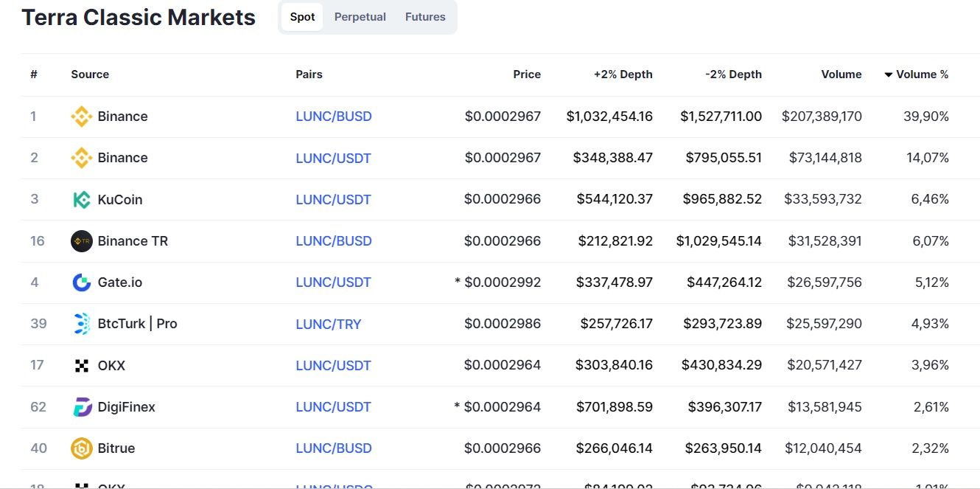Switch to the Perpetual markets tab
Viewport: 980px width, 489px height.
click(360, 17)
